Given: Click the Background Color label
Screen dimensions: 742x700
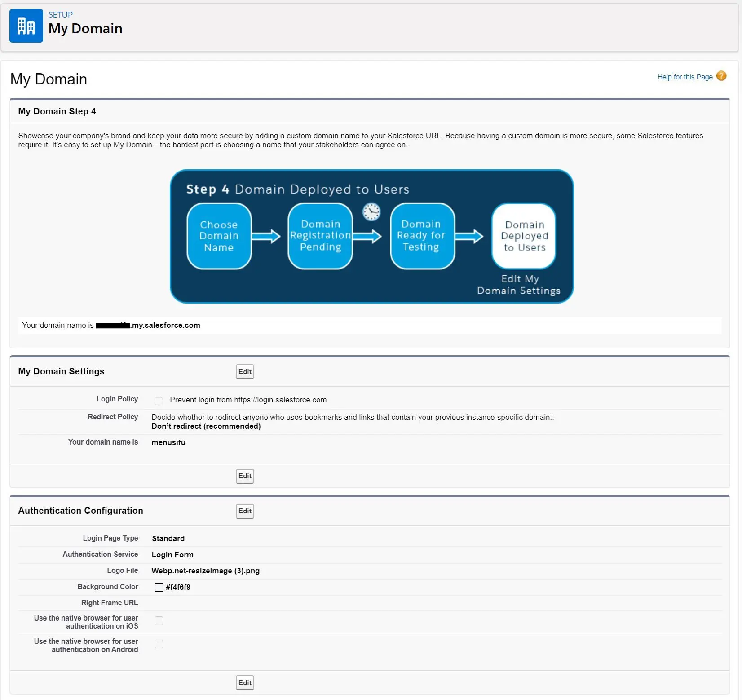Looking at the screenshot, I should point(108,586).
